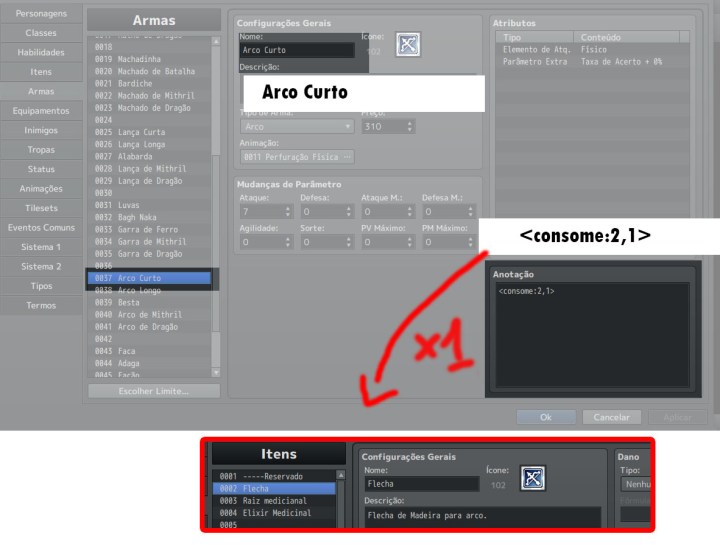
Task: Click the Ok button
Action: coord(546,417)
